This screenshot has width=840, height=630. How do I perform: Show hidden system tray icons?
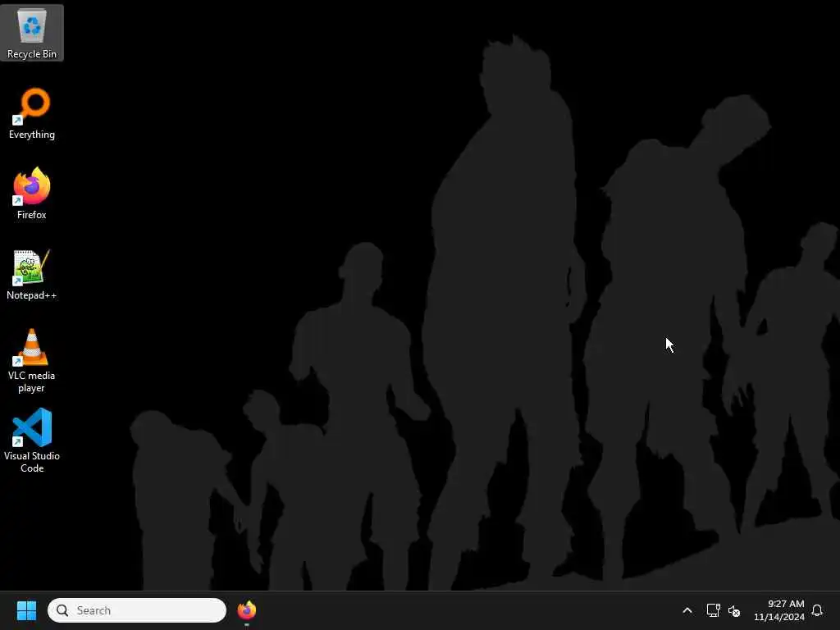click(687, 610)
